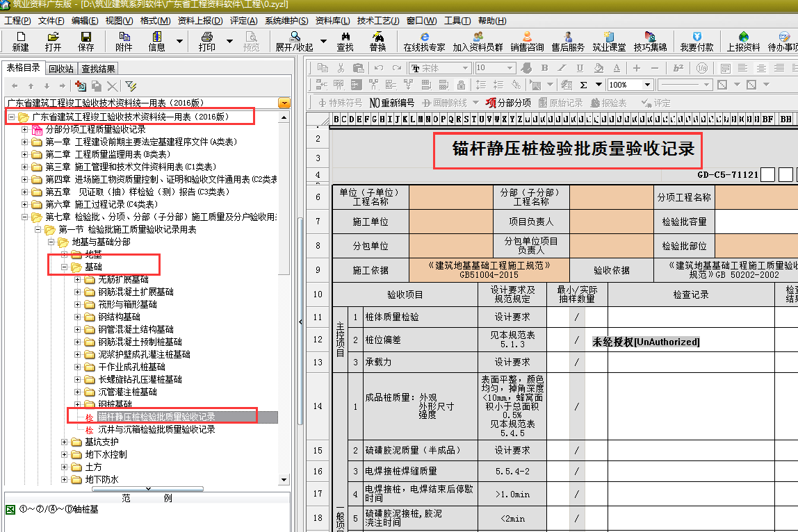798x532 pixels.
Task: Switch to the 回收站 tab
Action: (x=61, y=68)
